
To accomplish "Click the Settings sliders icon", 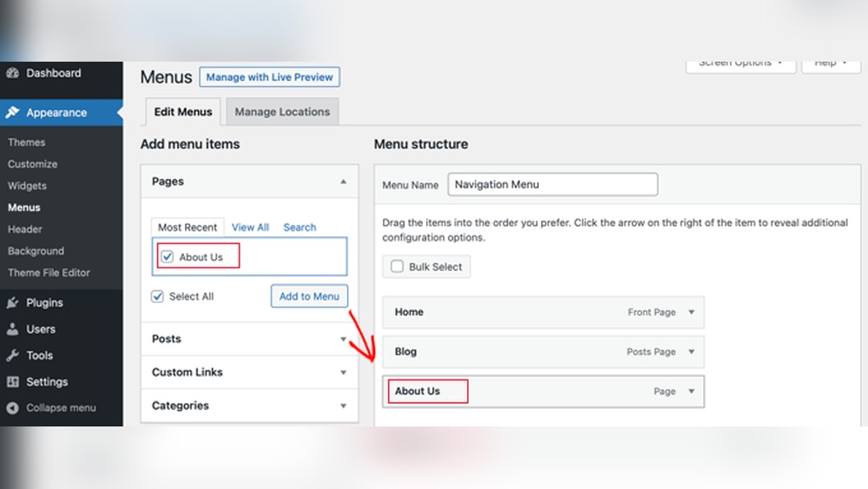I will (13, 381).
